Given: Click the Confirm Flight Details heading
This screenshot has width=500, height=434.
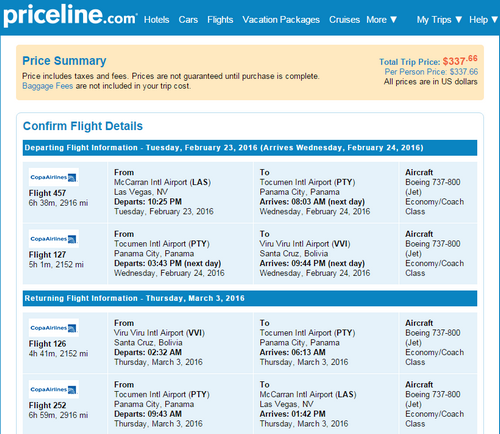Looking at the screenshot, I should point(83,126).
